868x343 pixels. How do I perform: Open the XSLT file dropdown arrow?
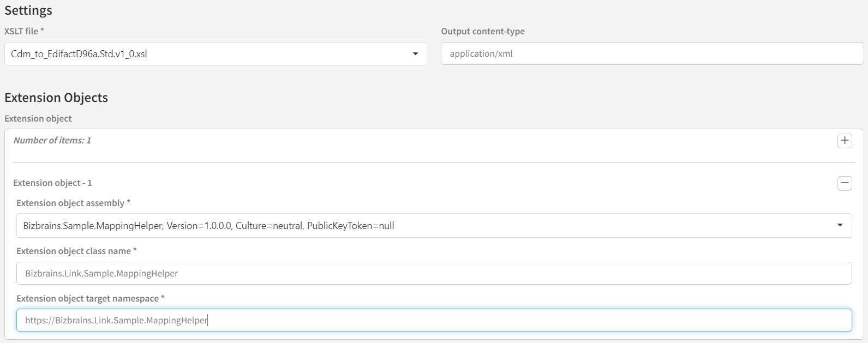[415, 54]
